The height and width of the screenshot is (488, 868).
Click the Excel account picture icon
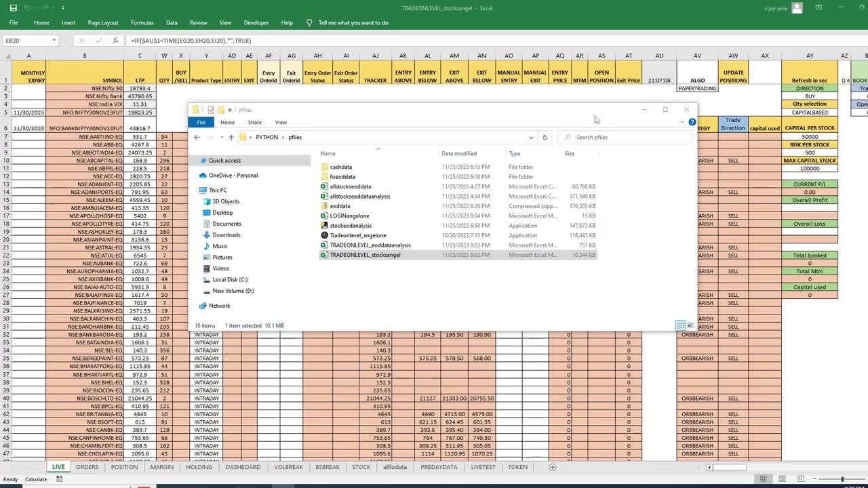click(x=797, y=8)
